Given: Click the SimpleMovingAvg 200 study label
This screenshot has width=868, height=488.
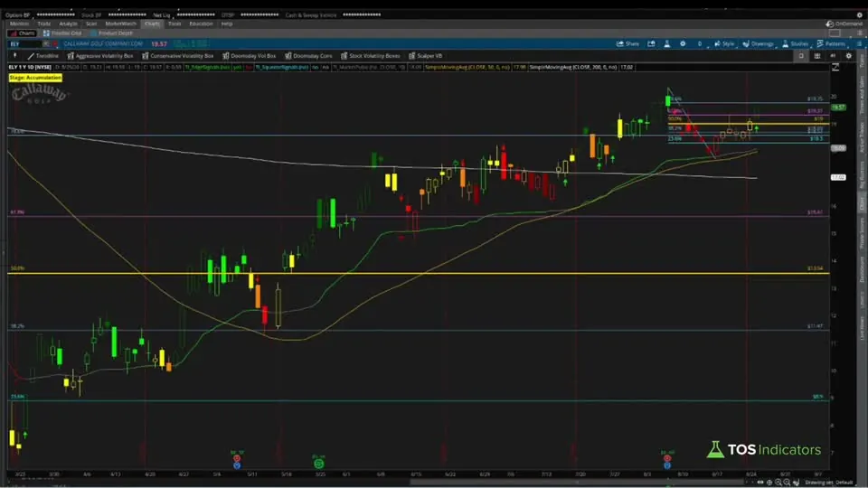Looking at the screenshot, I should (x=574, y=67).
